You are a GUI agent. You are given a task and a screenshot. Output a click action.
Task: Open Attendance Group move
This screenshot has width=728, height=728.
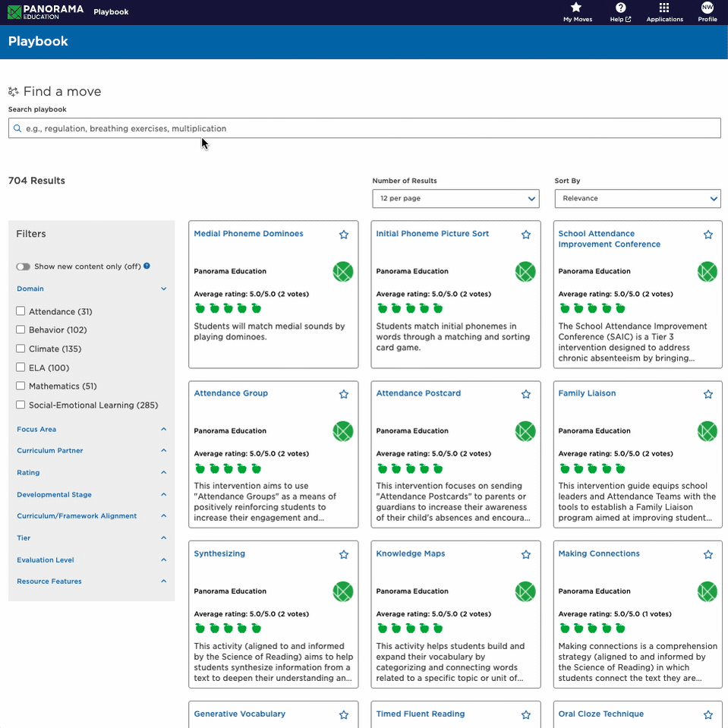231,393
